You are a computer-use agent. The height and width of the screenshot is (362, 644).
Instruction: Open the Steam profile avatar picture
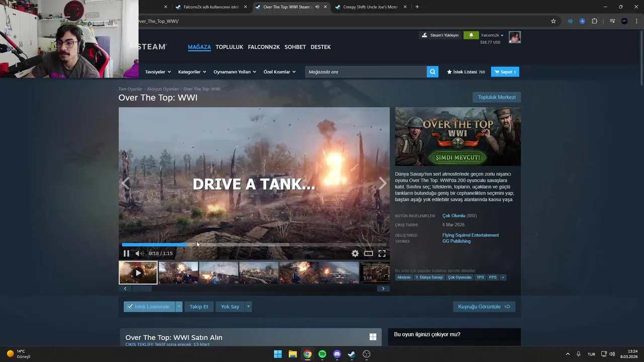pyautogui.click(x=515, y=37)
